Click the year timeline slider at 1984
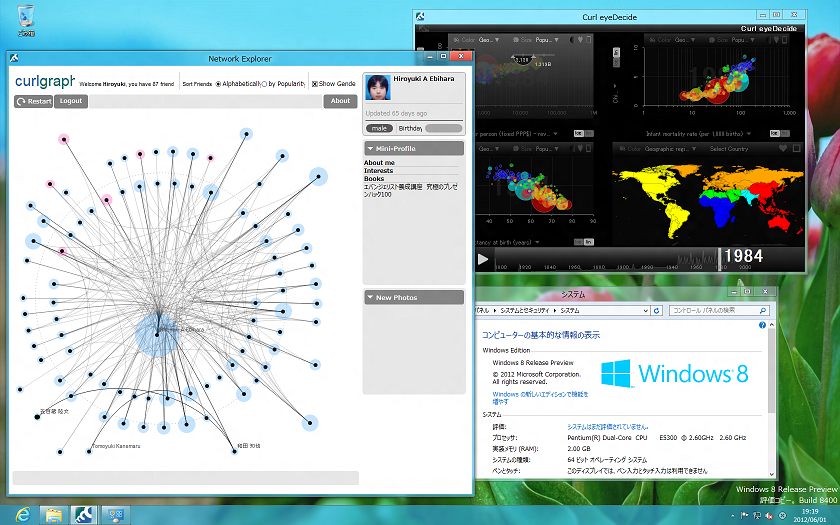 (x=718, y=258)
